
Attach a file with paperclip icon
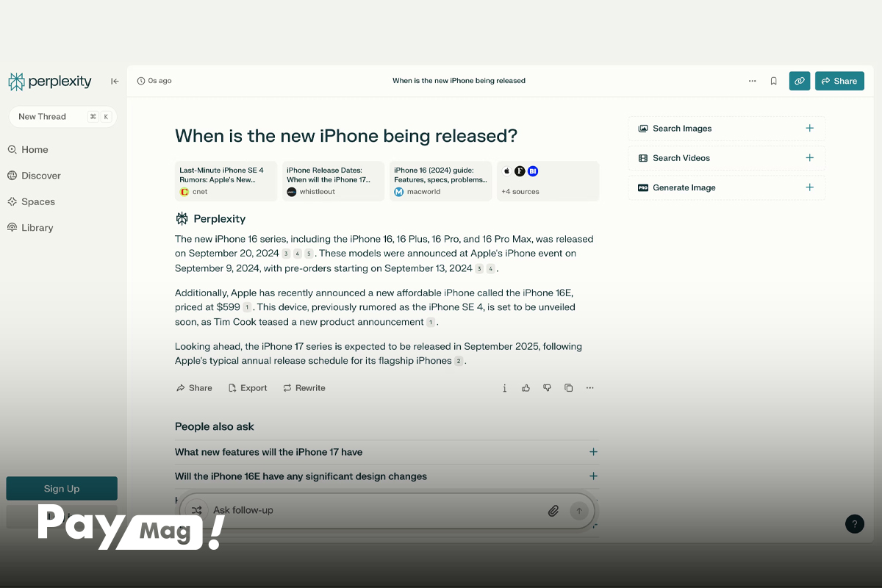[553, 511]
